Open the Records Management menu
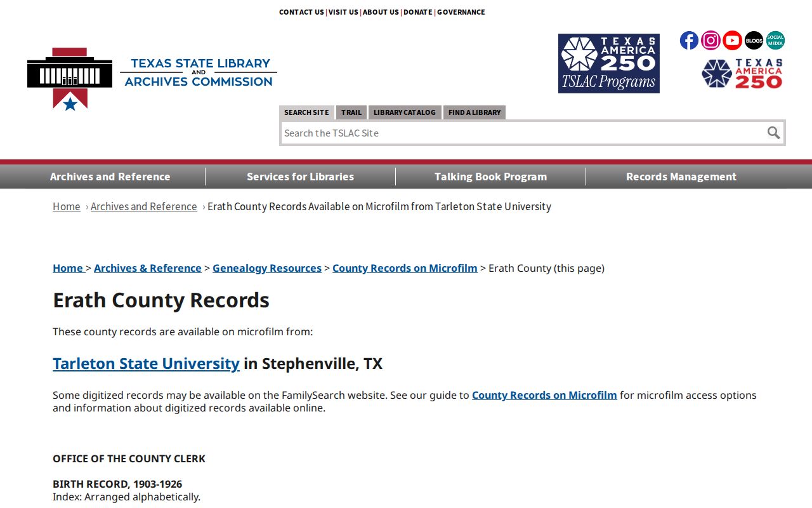This screenshot has height=508, width=812. (681, 177)
